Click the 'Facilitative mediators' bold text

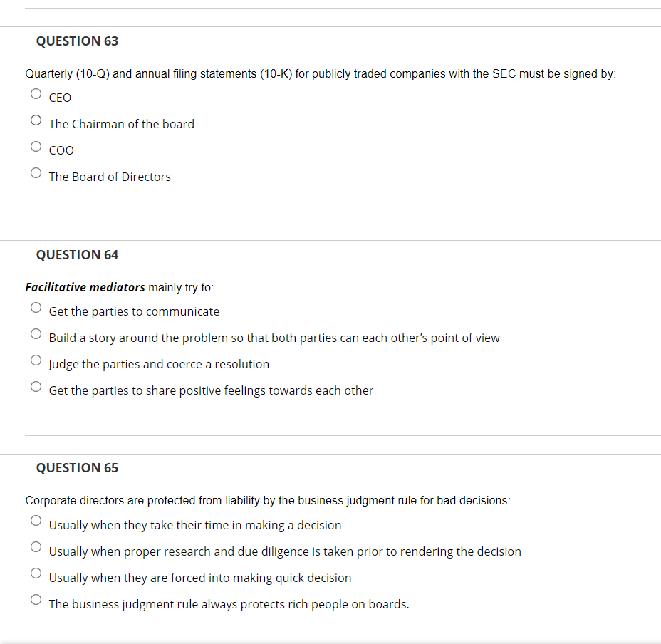click(83, 287)
